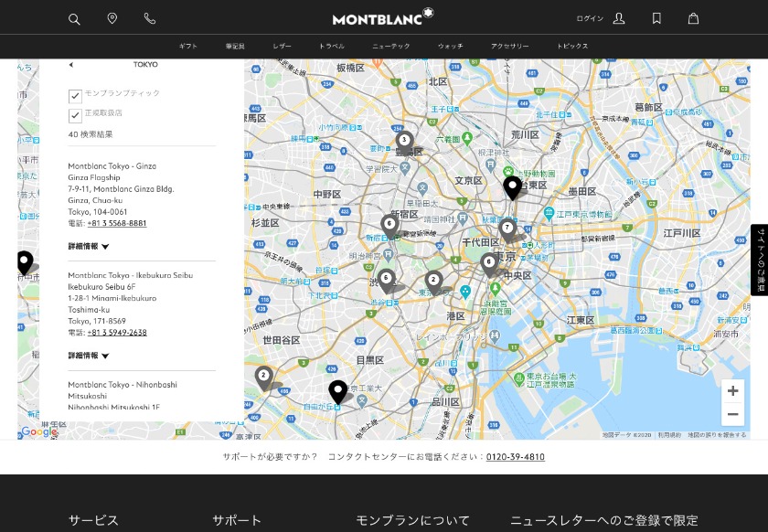This screenshot has width=768, height=532.
Task: Disable the 正規取扱店 filter checkbox
Action: (x=75, y=115)
